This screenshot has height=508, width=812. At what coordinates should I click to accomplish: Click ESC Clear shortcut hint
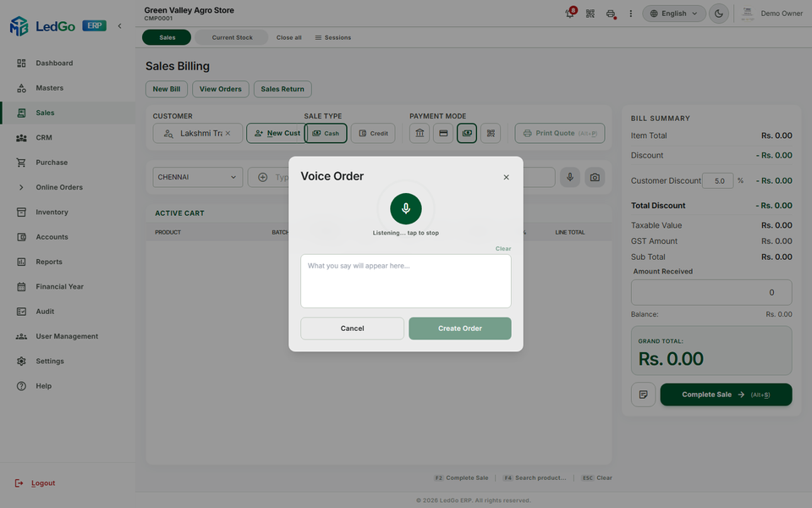point(596,478)
